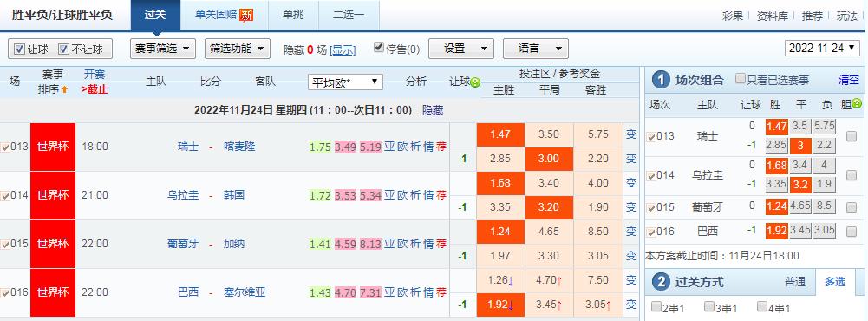Expand the 设置 dropdown
The width and height of the screenshot is (868, 321).
[x=461, y=49]
